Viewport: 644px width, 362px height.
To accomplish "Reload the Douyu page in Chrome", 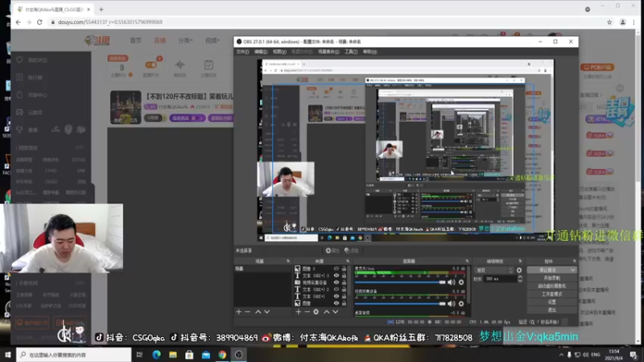I will (39, 23).
